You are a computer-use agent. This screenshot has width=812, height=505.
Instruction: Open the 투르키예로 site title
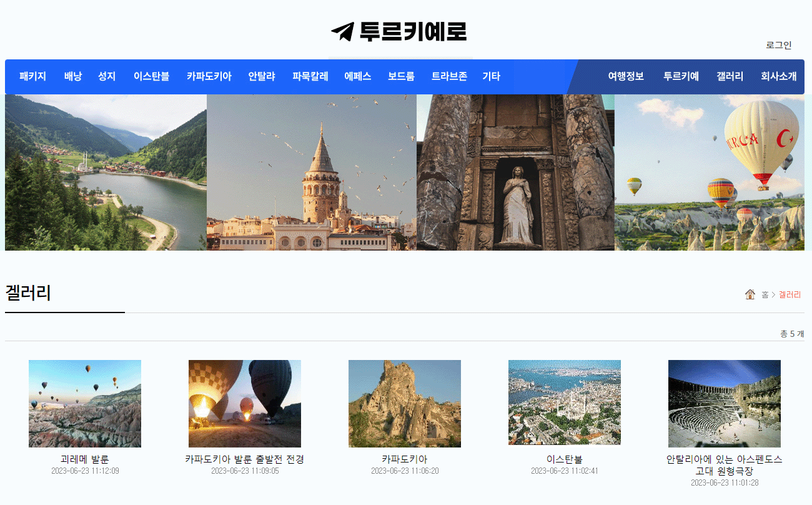tap(413, 31)
